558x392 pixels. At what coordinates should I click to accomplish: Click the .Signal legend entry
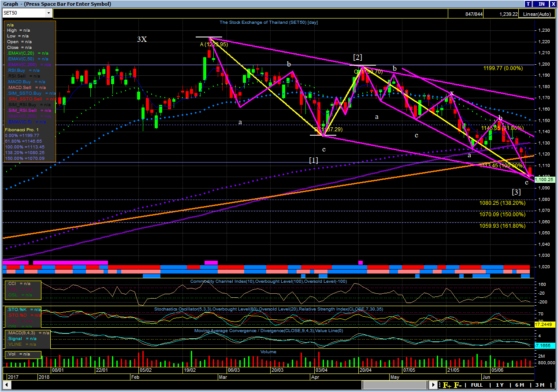pos(22,338)
